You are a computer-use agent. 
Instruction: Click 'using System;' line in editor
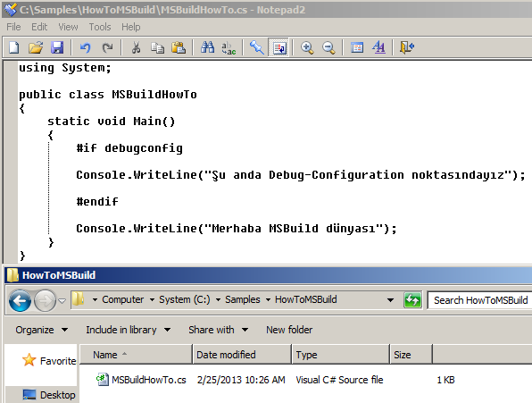click(x=65, y=68)
